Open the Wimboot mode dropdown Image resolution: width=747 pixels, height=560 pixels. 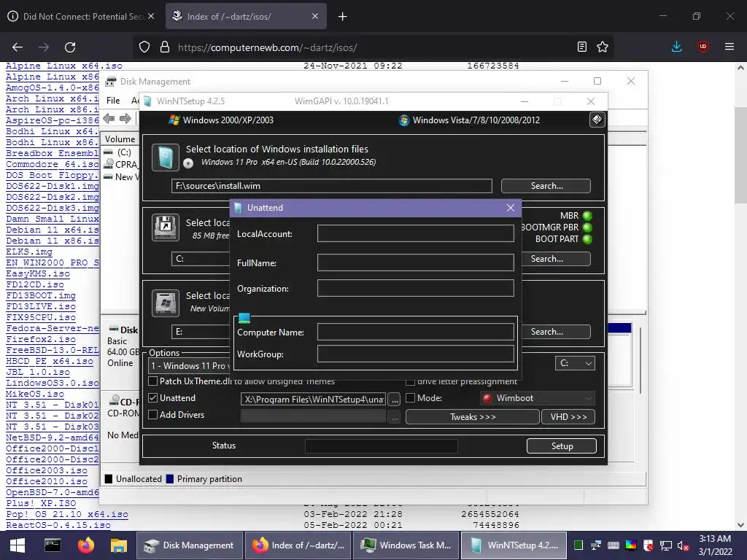538,398
